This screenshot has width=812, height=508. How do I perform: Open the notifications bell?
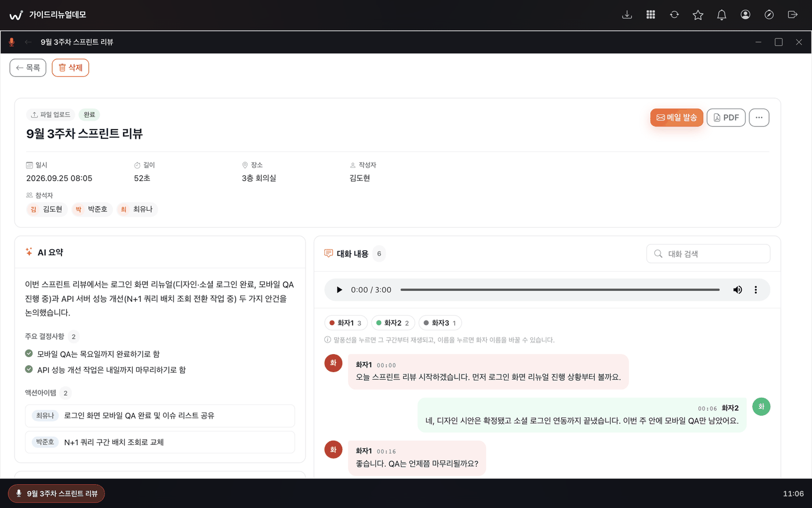[x=722, y=15]
